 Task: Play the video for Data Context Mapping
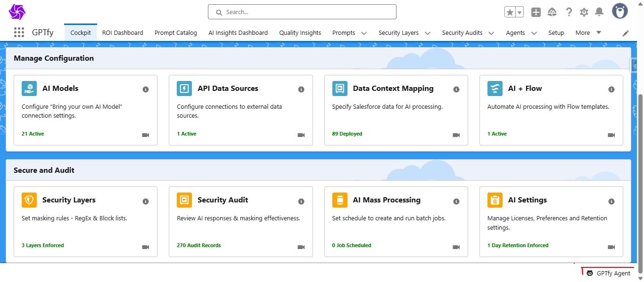(456, 135)
